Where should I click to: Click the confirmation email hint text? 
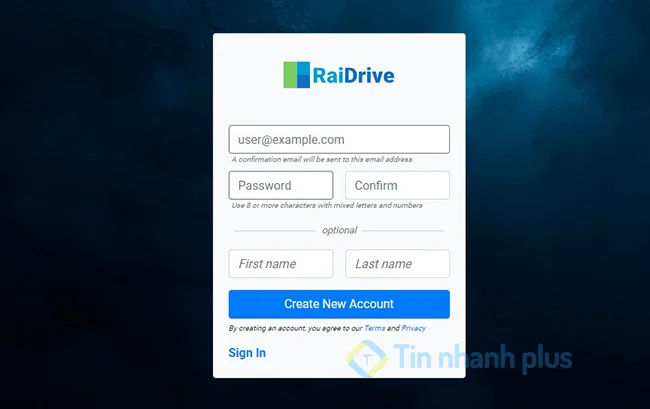[322, 160]
